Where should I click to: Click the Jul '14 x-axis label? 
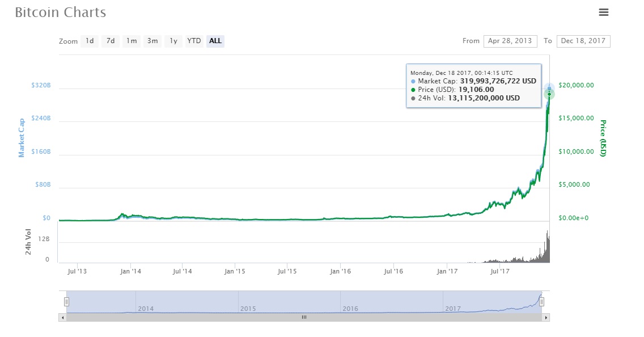[x=183, y=271]
